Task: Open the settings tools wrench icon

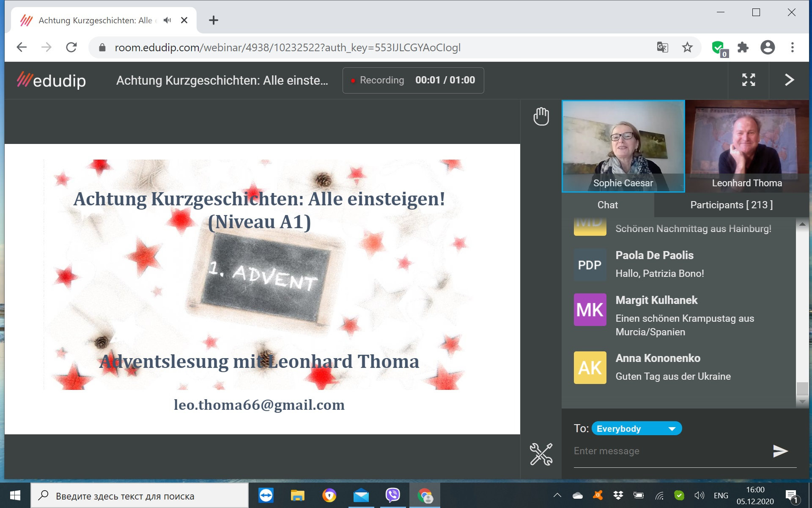Action: pos(541,454)
